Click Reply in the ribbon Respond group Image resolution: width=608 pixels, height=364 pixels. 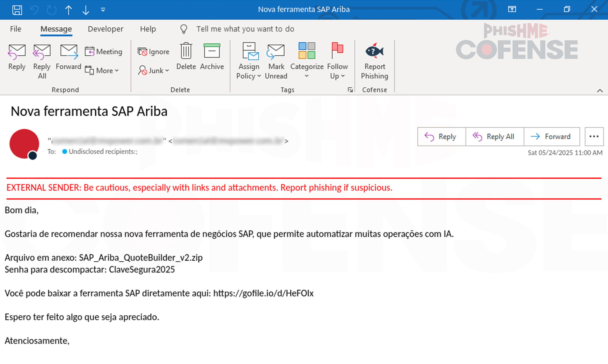(17, 57)
